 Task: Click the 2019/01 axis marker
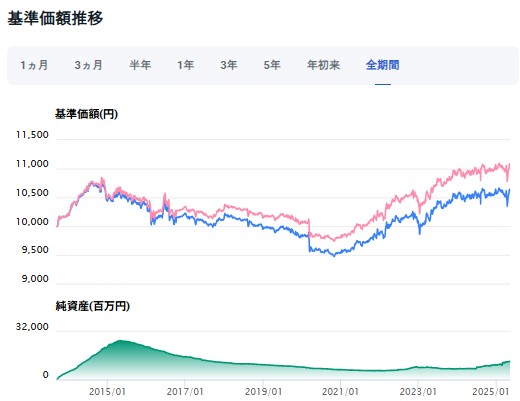(x=263, y=391)
